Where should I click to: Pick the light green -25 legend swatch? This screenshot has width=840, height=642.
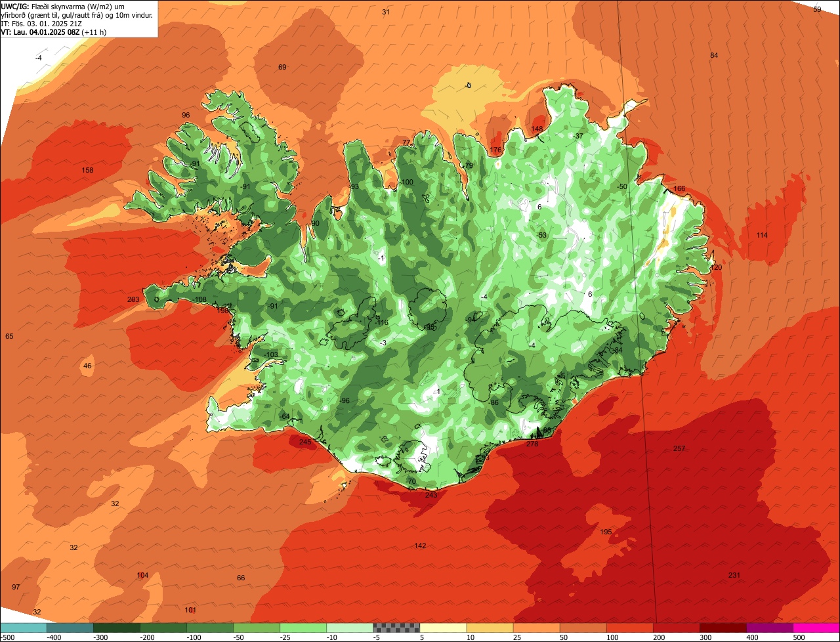(x=303, y=628)
